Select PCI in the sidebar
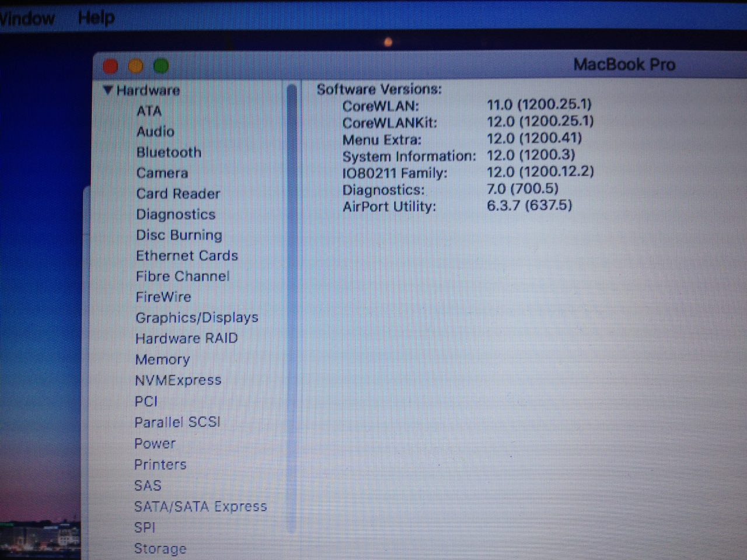 coord(146,401)
